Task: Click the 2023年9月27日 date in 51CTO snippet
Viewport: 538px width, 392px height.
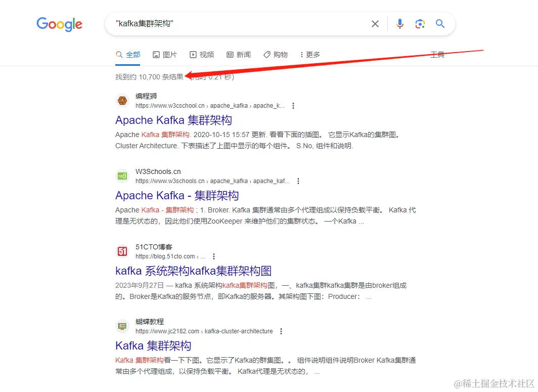Action: pos(140,285)
